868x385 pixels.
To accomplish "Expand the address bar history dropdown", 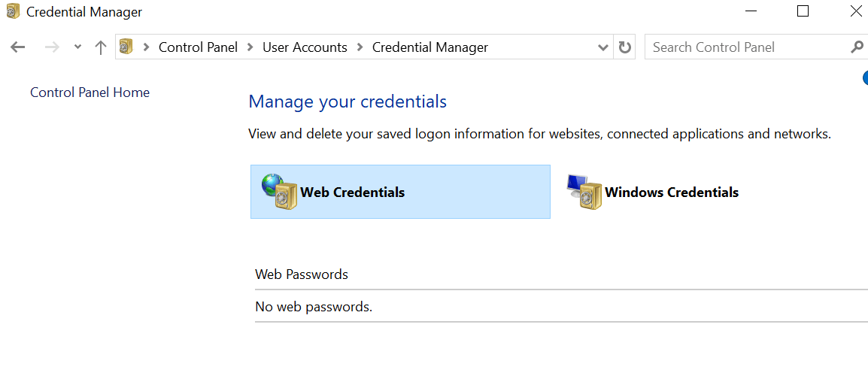I will (x=603, y=47).
